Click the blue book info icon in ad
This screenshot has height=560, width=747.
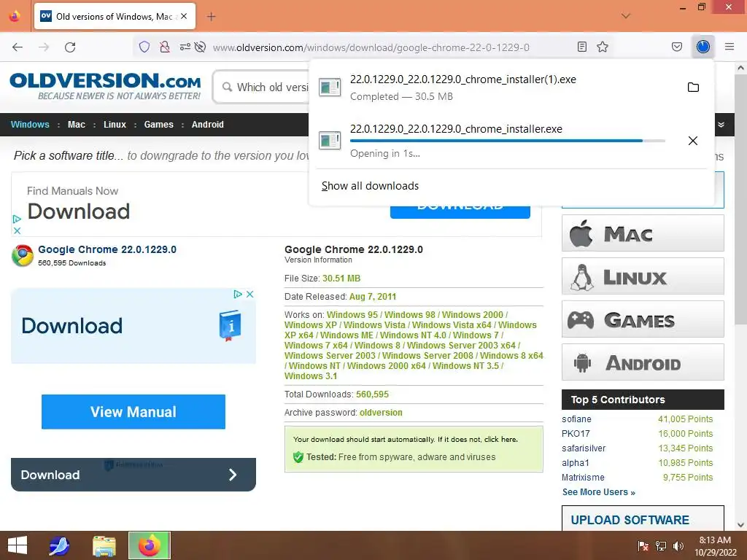point(230,325)
